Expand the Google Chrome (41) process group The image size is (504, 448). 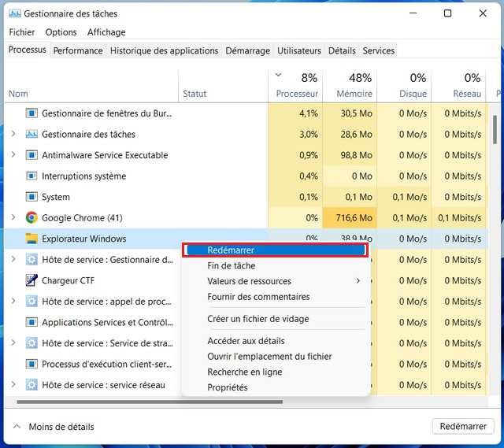coord(13,217)
